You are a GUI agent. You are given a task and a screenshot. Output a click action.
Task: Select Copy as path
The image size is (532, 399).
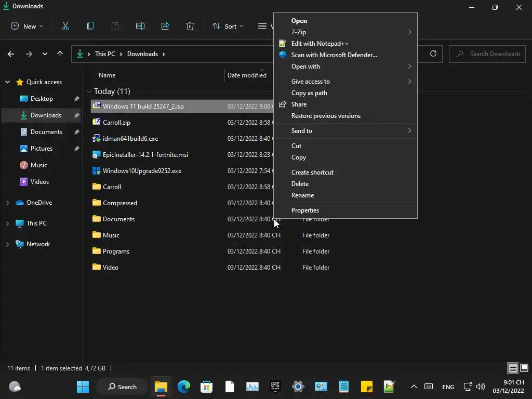[x=345, y=93]
